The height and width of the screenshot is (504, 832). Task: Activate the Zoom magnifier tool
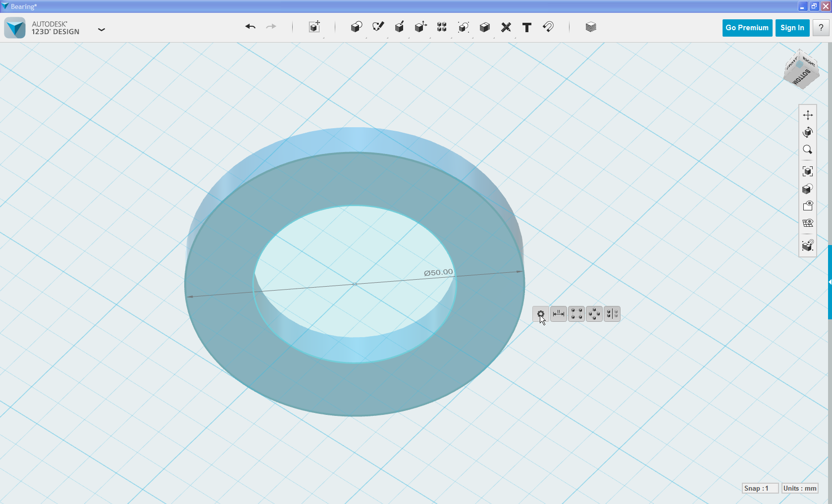(x=808, y=150)
